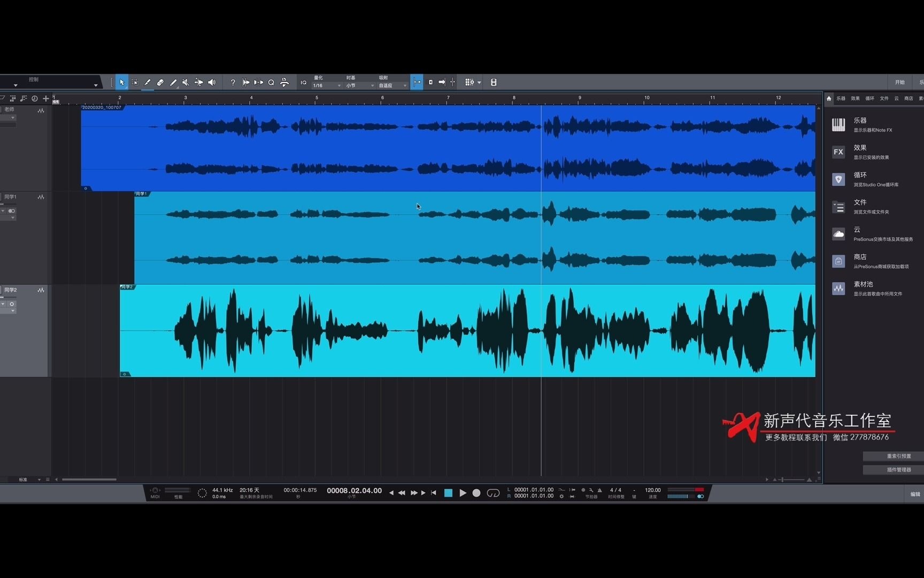This screenshot has width=924, height=578.
Task: Open the snap 自适应 dropdown
Action: (x=393, y=86)
